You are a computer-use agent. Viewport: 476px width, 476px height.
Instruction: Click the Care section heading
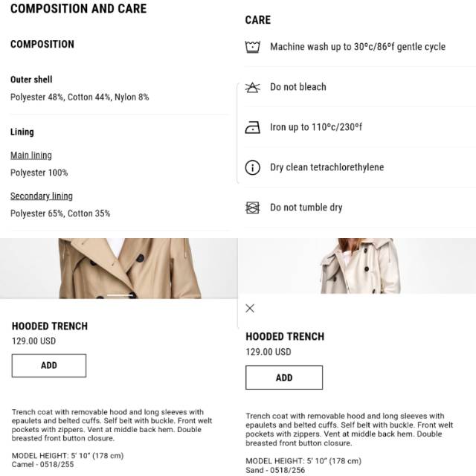tap(258, 20)
